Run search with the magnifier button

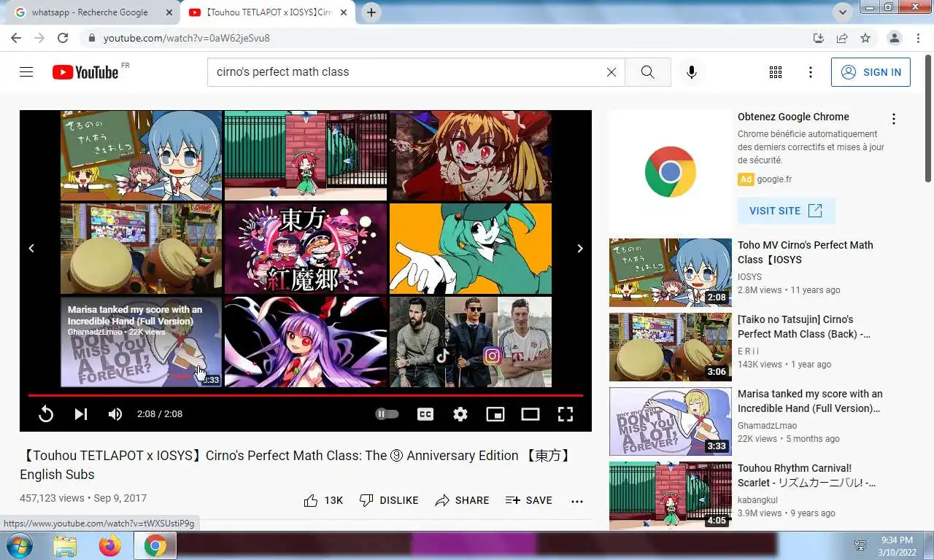647,72
